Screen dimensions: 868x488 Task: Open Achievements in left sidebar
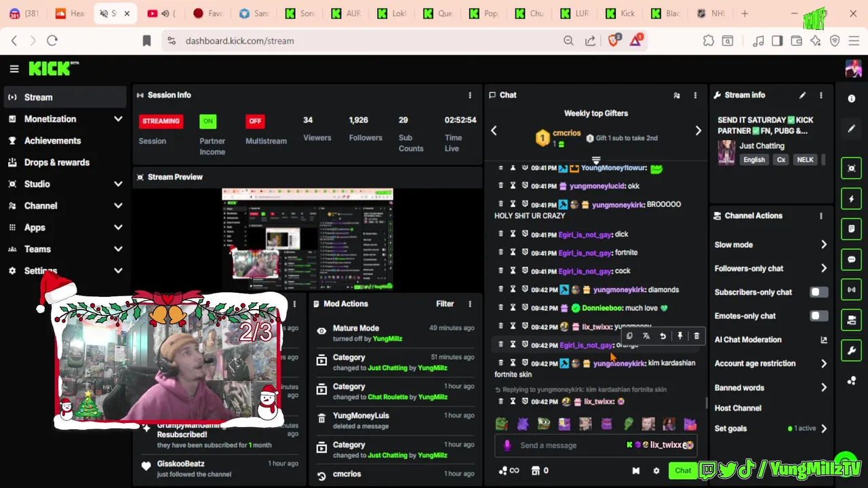[x=64, y=140]
